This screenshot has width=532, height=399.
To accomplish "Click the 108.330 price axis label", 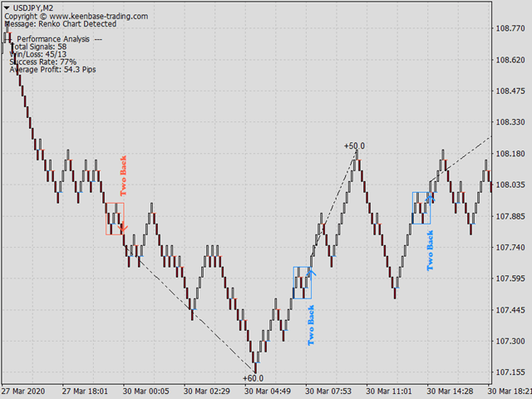I will point(510,122).
